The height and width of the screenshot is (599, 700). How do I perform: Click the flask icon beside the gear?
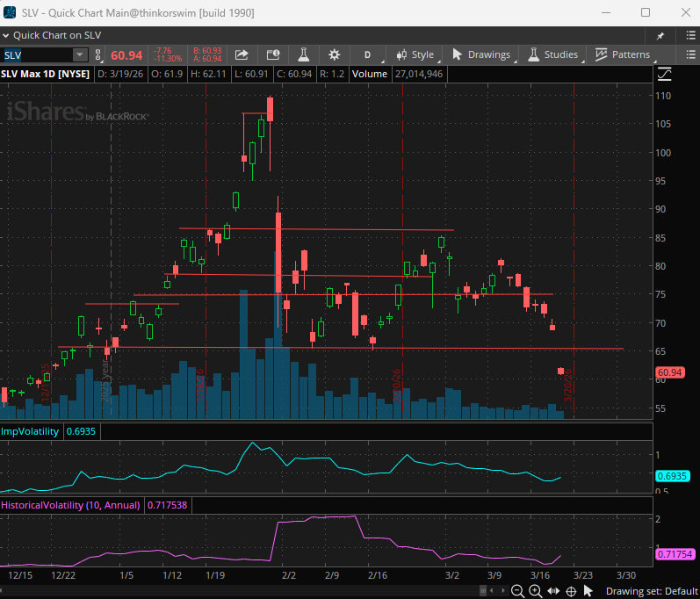pos(304,54)
